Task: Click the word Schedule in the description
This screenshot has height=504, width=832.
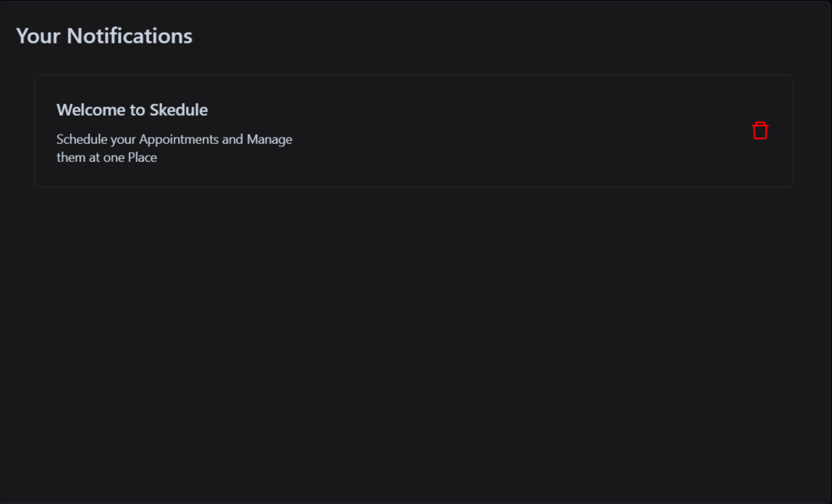Action: (82, 140)
